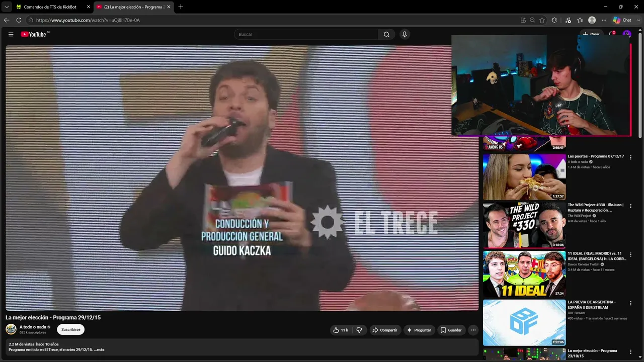The image size is (644, 362).
Task: Share the video with Compartir
Action: (x=385, y=330)
